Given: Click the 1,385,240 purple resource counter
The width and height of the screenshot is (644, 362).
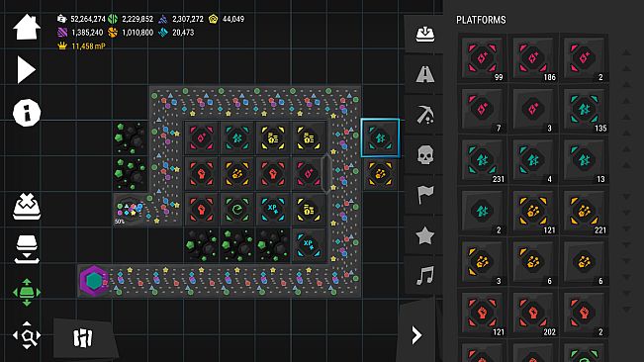Looking at the screenshot, I should click(80, 33).
